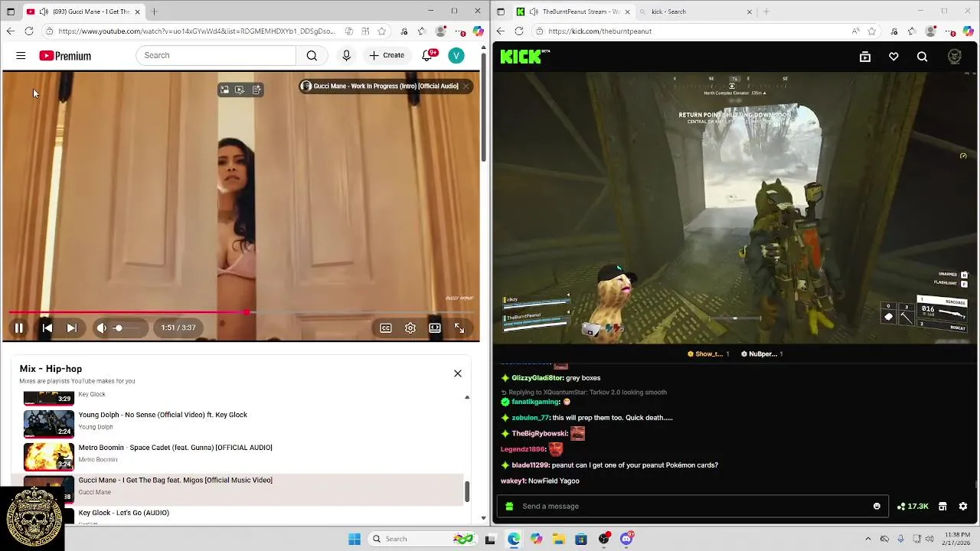The image size is (980, 551).
Task: Play Young Dolph - No Sense from playlist
Action: coord(162,415)
